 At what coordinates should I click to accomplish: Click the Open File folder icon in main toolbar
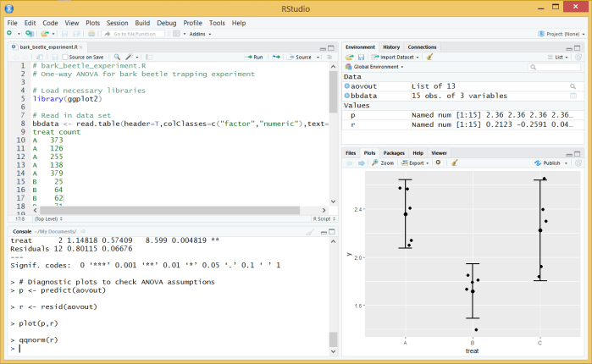pyautogui.click(x=45, y=34)
